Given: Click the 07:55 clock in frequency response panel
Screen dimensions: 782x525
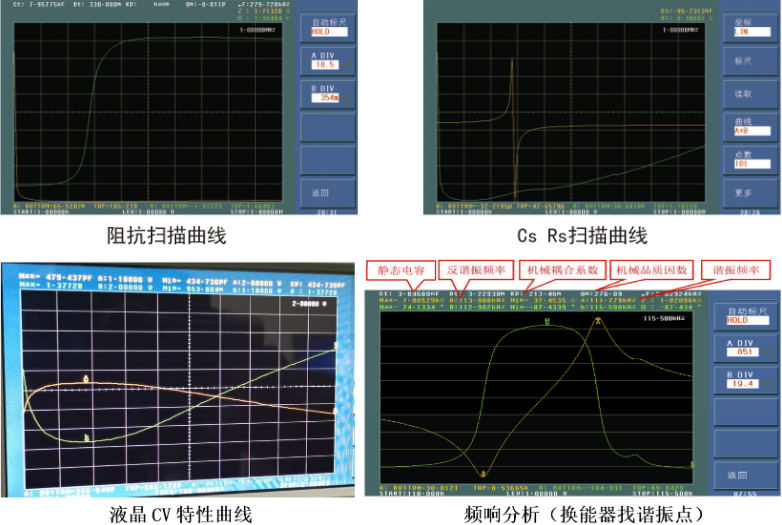Looking at the screenshot, I should [744, 494].
